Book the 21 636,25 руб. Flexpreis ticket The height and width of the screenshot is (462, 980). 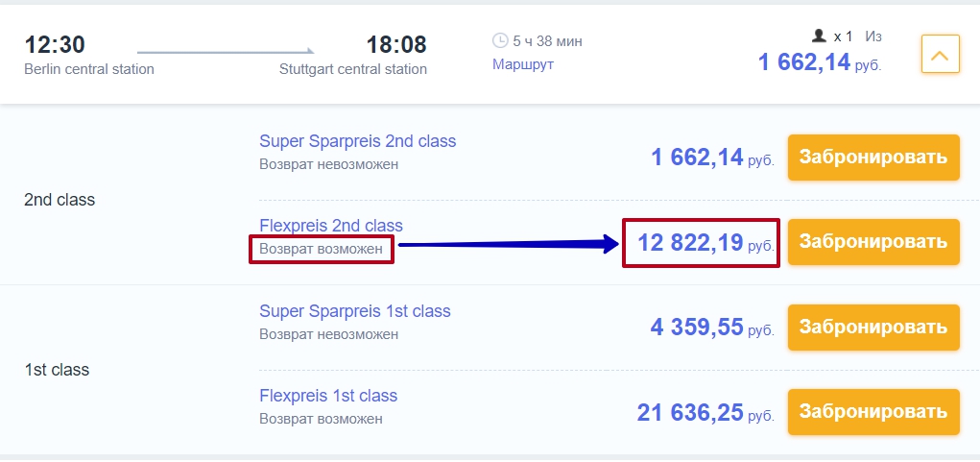click(873, 412)
